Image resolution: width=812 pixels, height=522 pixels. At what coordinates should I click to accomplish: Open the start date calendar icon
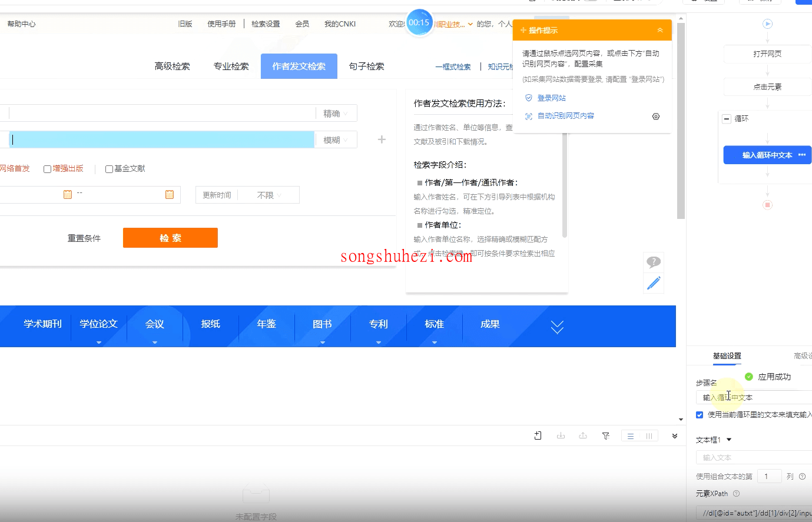click(68, 194)
